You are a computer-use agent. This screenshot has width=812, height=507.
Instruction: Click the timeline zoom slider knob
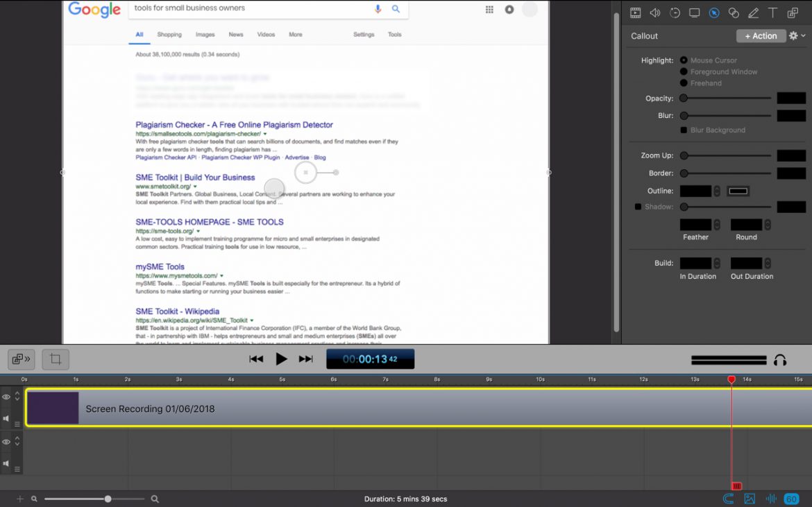pyautogui.click(x=108, y=499)
